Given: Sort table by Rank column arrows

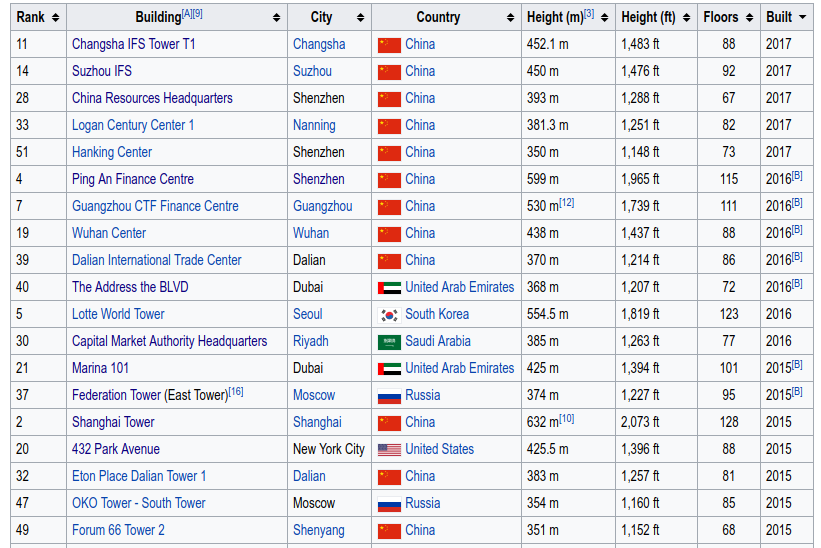Looking at the screenshot, I should click(55, 17).
